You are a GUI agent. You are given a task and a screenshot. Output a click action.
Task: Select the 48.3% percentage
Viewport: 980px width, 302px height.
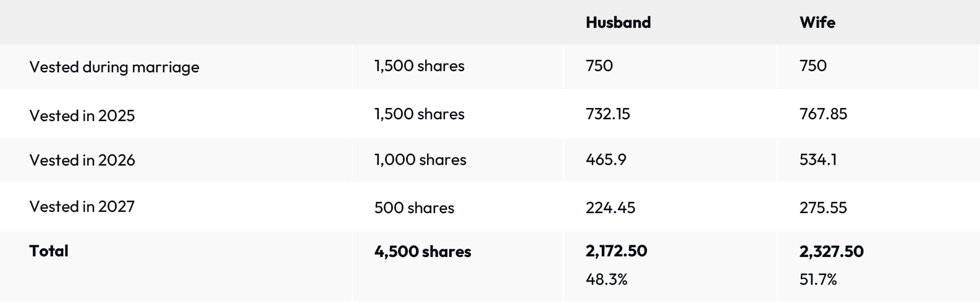pyautogui.click(x=606, y=280)
